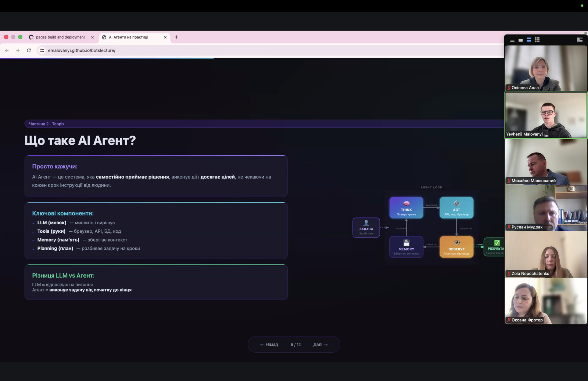
Task: Click the THINK node in agent loop
Action: 406,208
